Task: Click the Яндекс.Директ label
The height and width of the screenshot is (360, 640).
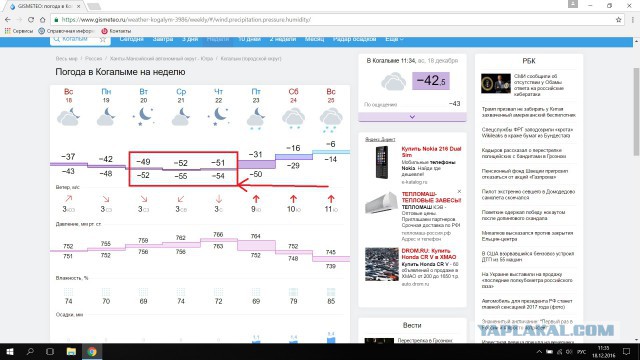Action: (380, 140)
